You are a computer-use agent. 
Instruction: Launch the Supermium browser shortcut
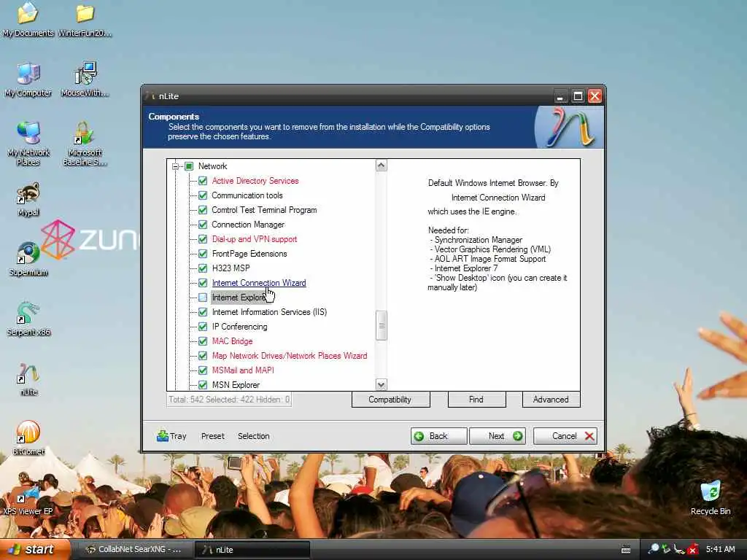point(28,259)
